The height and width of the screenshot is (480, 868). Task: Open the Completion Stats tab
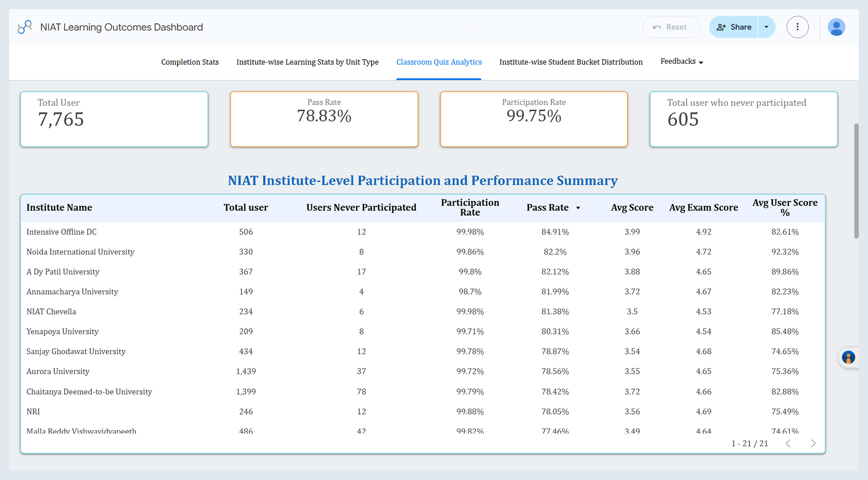(190, 62)
